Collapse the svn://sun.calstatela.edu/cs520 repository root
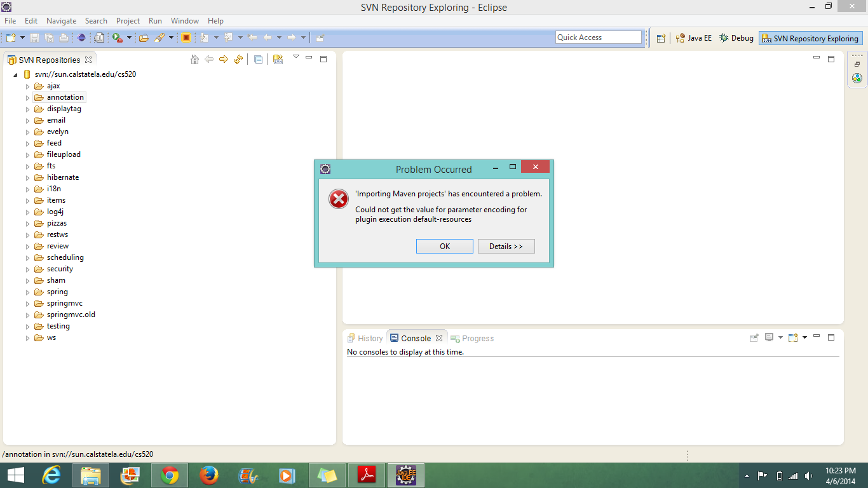The height and width of the screenshot is (488, 868). point(15,75)
